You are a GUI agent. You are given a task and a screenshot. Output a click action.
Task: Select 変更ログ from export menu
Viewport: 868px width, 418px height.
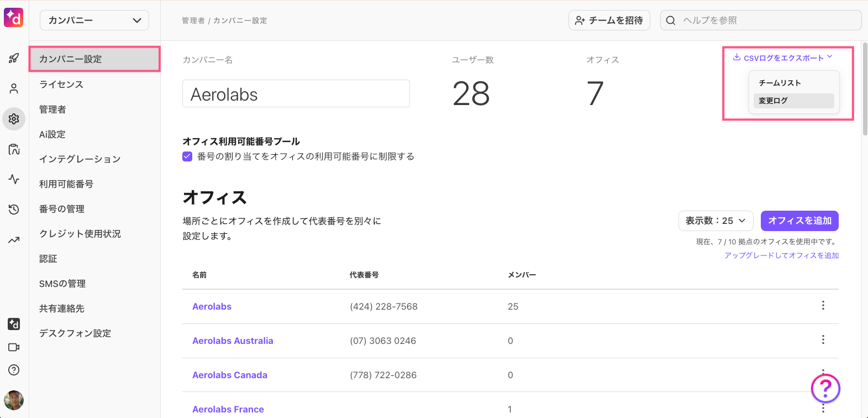pyautogui.click(x=793, y=101)
